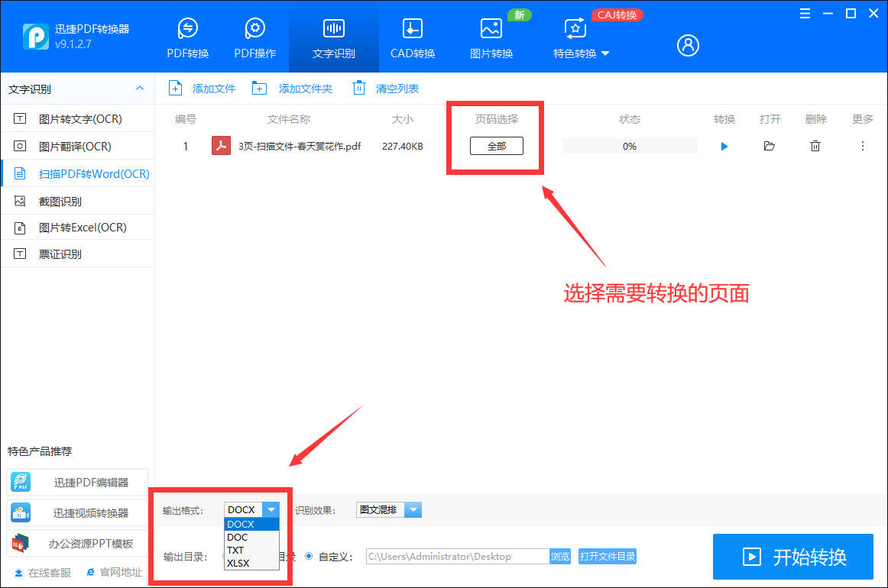
Task: Click the 迅捷PDF转换器 app logo
Action: click(35, 37)
